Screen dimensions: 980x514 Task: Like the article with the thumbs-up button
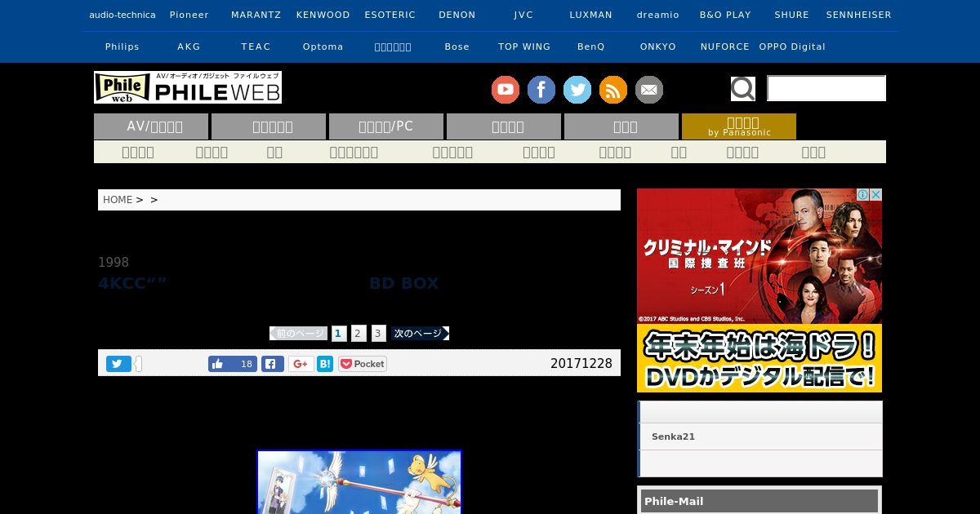(233, 364)
